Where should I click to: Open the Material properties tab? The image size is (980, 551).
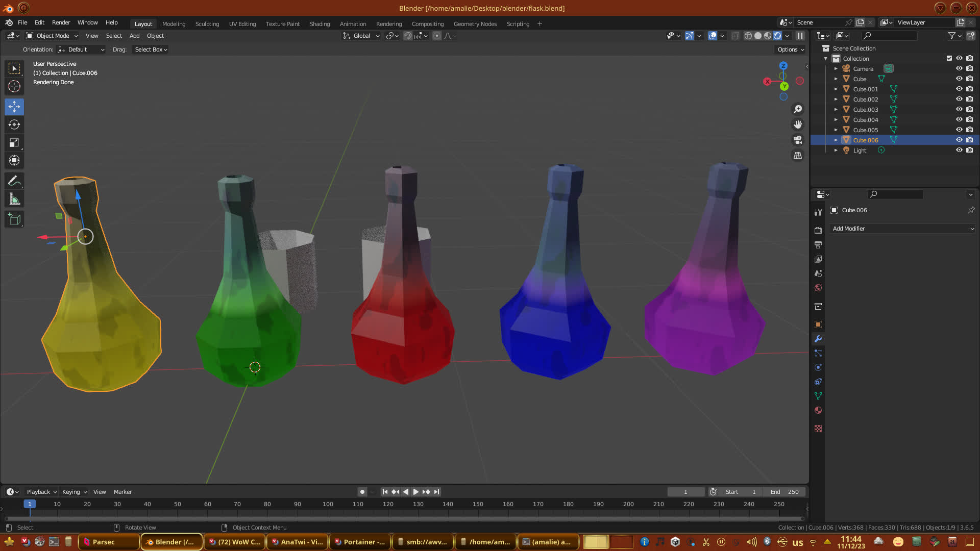pyautogui.click(x=818, y=410)
